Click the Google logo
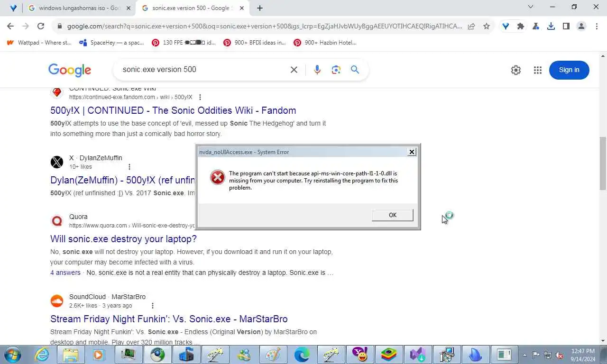 pyautogui.click(x=70, y=70)
